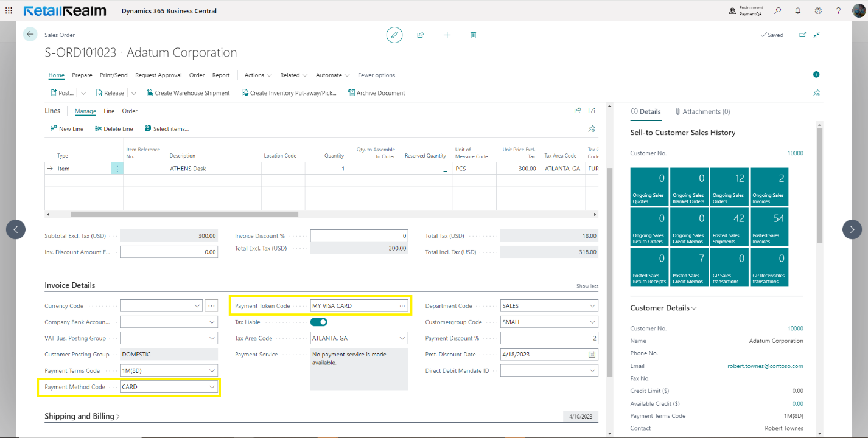This screenshot has height=438, width=868.
Task: Expand the Lines section to full view
Action: pos(592,111)
